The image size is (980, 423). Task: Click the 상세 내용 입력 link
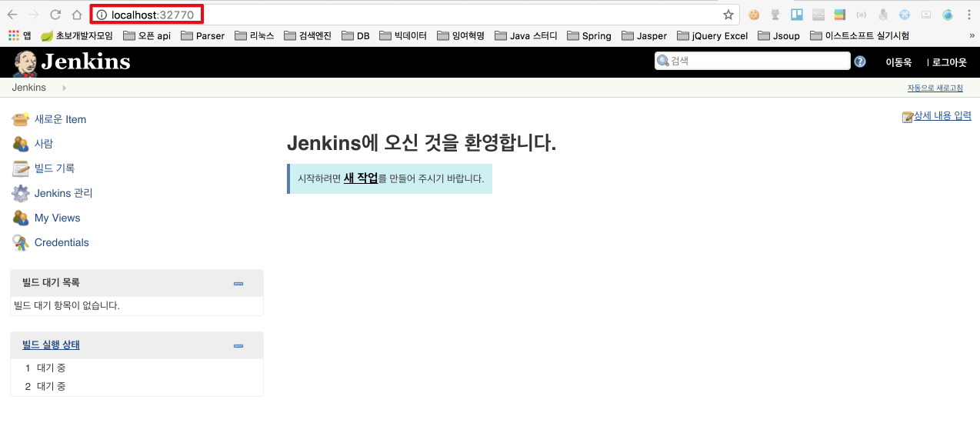[942, 116]
